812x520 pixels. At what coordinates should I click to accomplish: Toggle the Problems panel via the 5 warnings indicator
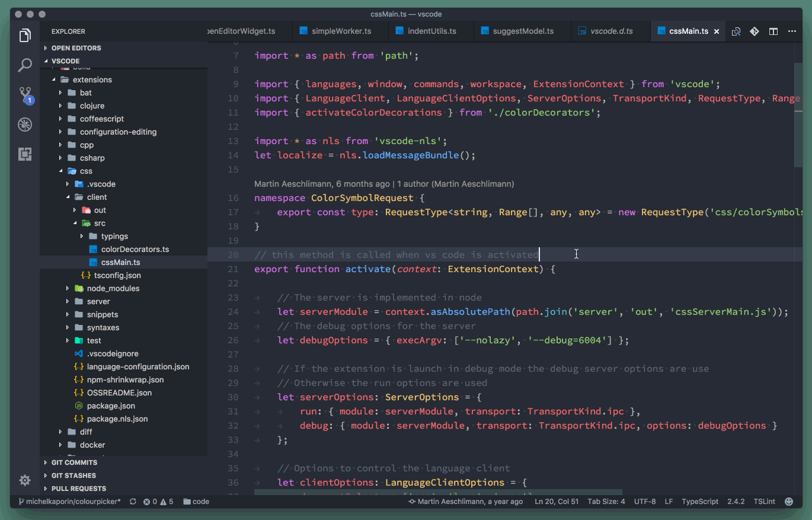pyautogui.click(x=165, y=501)
